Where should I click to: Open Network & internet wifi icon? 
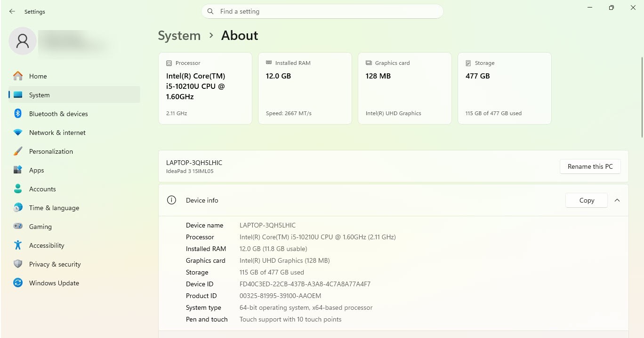[x=18, y=133]
